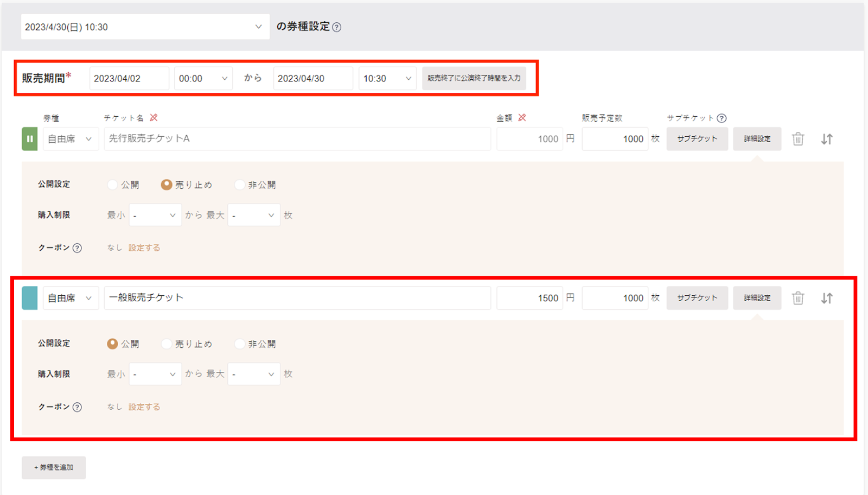Select 公開 for 先行販売チケットA
The image size is (868, 495).
point(112,185)
